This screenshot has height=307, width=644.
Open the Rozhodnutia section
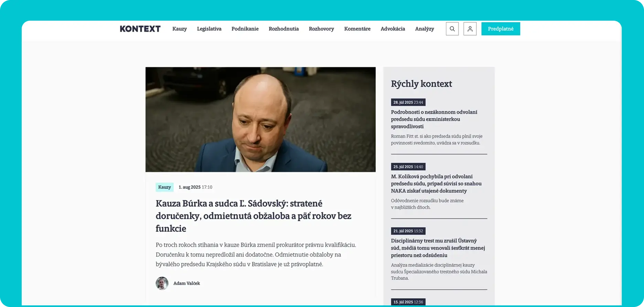(x=284, y=29)
